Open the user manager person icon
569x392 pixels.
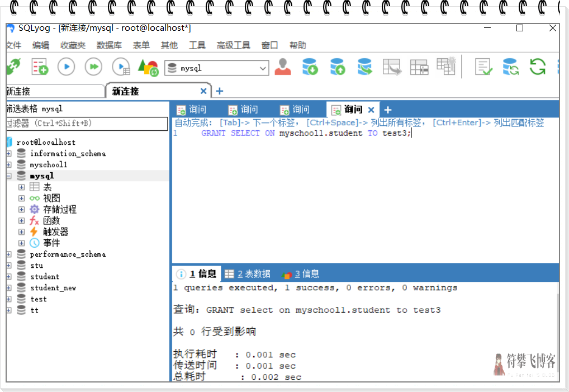[283, 67]
